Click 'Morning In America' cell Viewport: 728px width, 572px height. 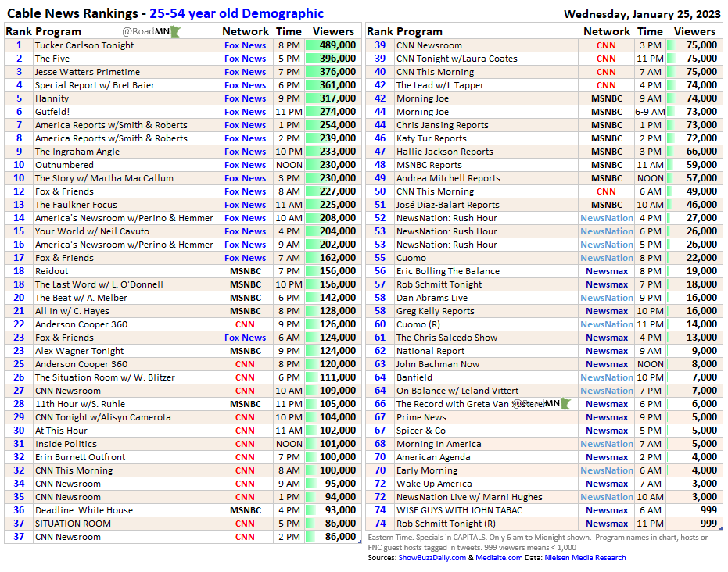pos(486,444)
